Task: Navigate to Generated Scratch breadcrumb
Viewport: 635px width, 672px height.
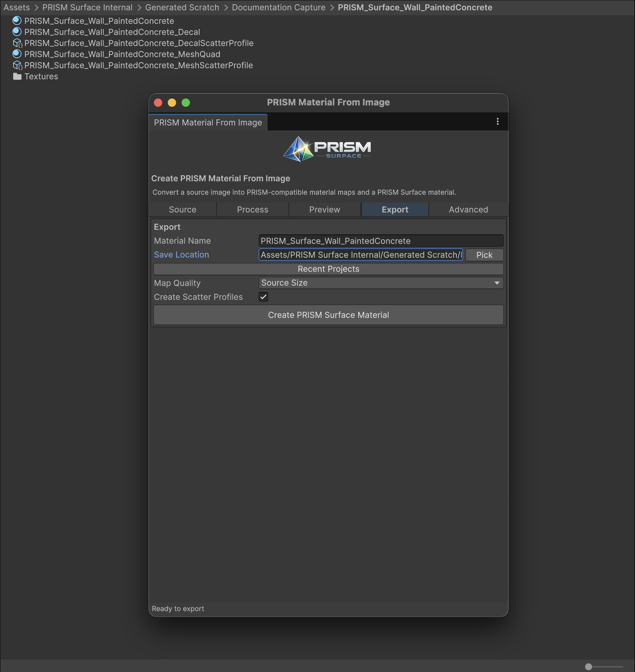Action: point(182,7)
